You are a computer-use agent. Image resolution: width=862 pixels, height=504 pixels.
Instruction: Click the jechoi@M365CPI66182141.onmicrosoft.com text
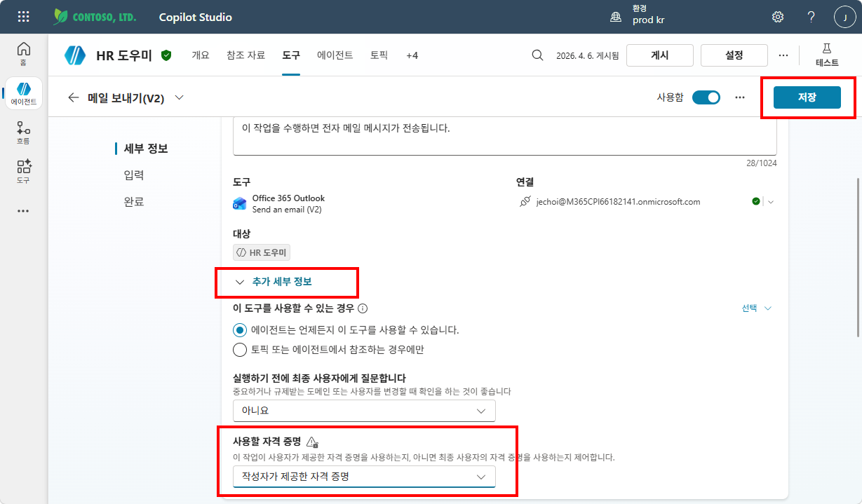point(618,202)
